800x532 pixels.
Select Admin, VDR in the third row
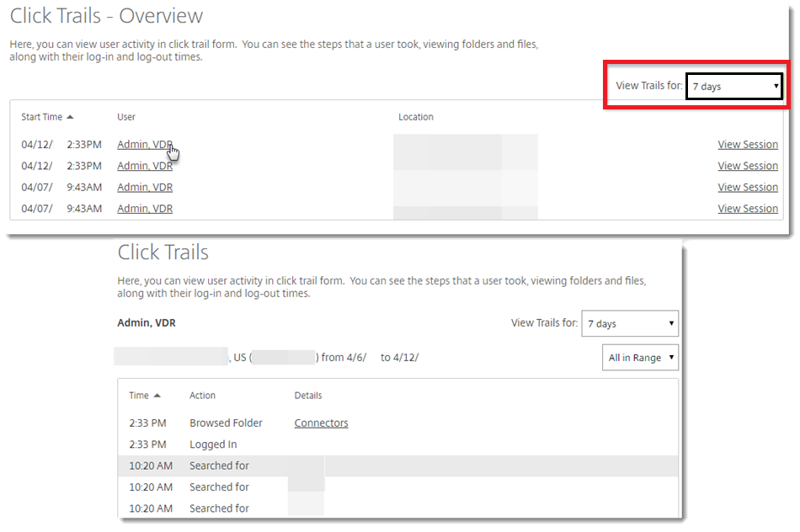145,187
